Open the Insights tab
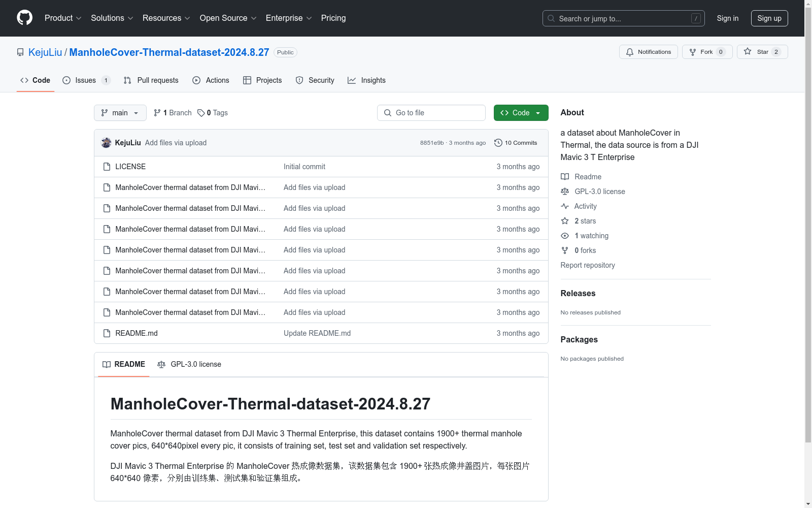The height and width of the screenshot is (508, 812). (366, 80)
